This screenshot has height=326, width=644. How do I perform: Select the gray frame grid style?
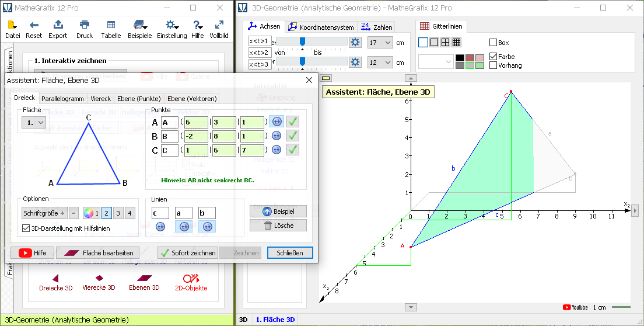tap(434, 42)
